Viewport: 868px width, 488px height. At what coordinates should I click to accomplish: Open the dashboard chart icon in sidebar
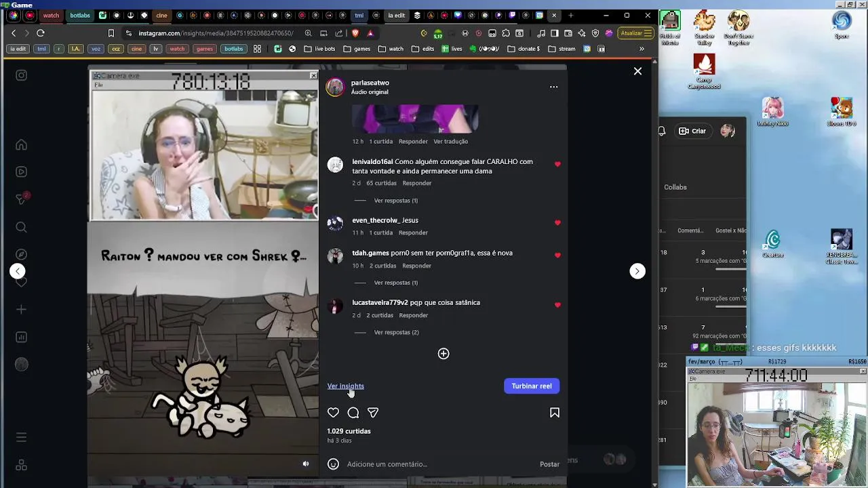click(21, 337)
